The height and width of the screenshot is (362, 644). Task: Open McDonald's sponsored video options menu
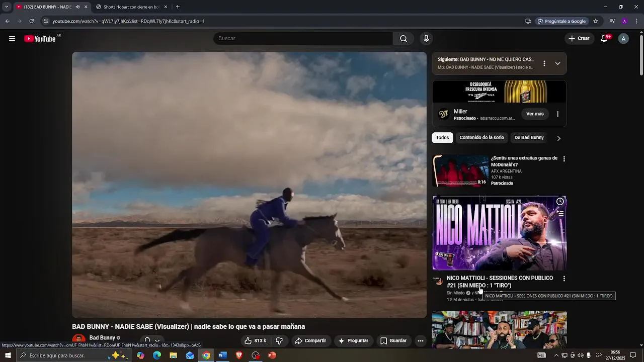point(564,159)
